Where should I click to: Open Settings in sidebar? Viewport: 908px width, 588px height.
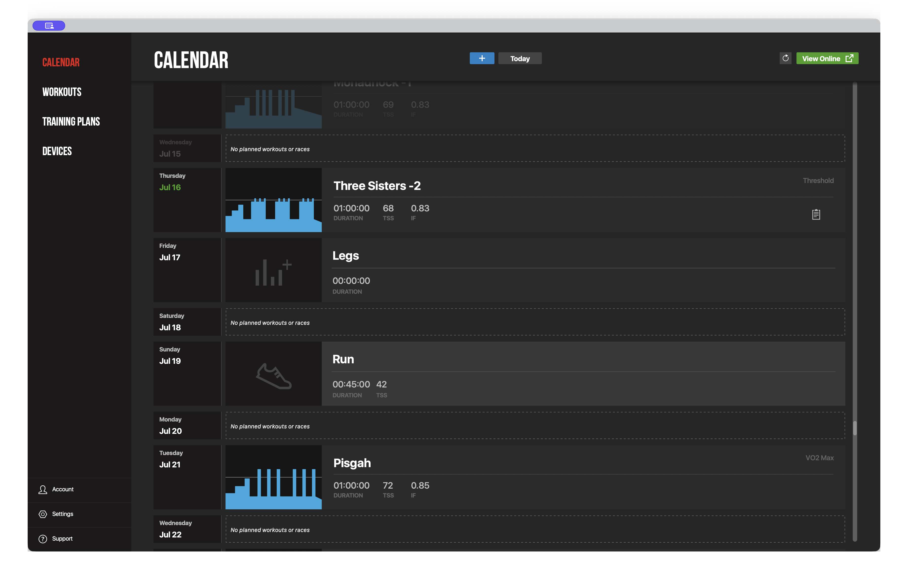click(79, 514)
